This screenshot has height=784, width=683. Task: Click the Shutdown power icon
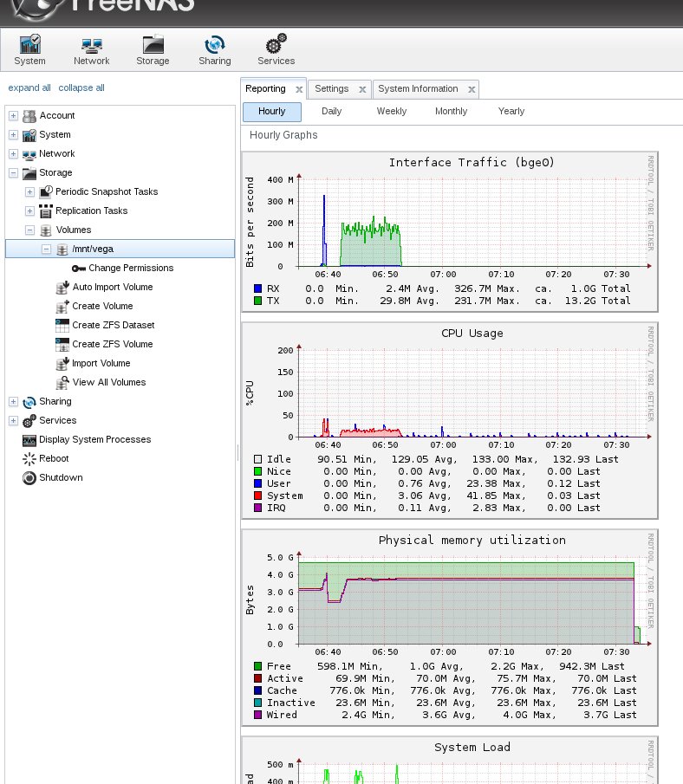pyautogui.click(x=29, y=478)
